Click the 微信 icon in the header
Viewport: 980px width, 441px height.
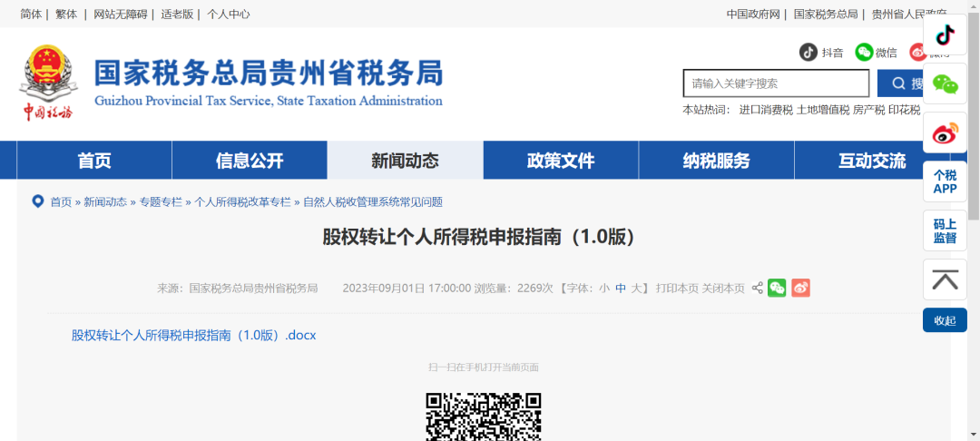(x=864, y=53)
